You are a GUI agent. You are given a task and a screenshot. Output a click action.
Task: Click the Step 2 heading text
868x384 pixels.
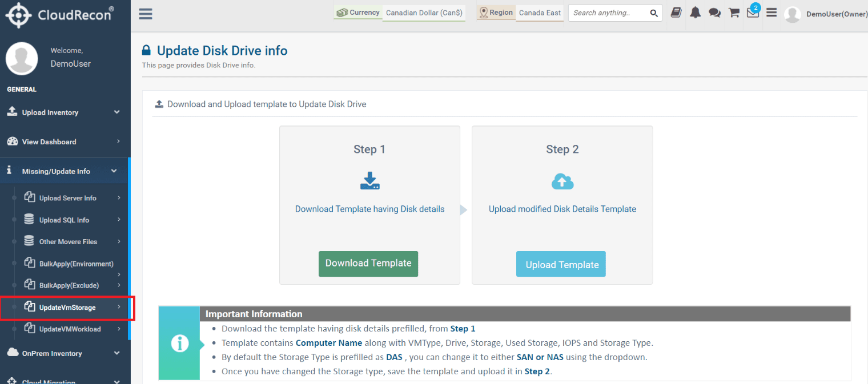click(x=562, y=149)
